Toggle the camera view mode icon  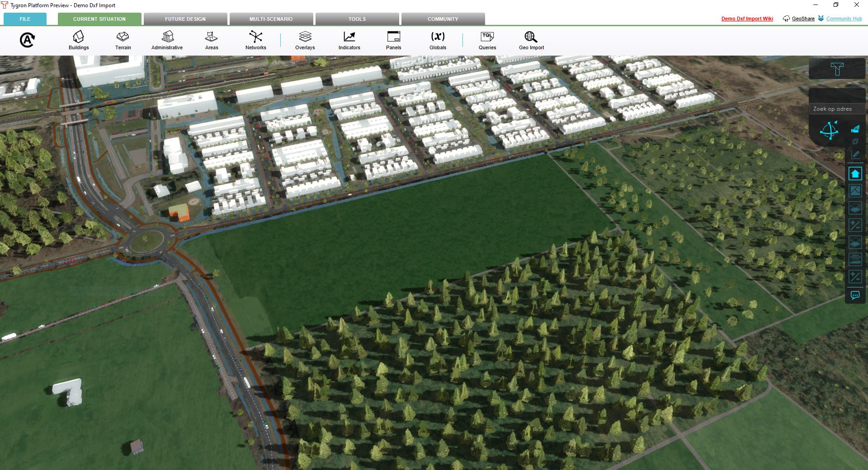[x=855, y=130]
